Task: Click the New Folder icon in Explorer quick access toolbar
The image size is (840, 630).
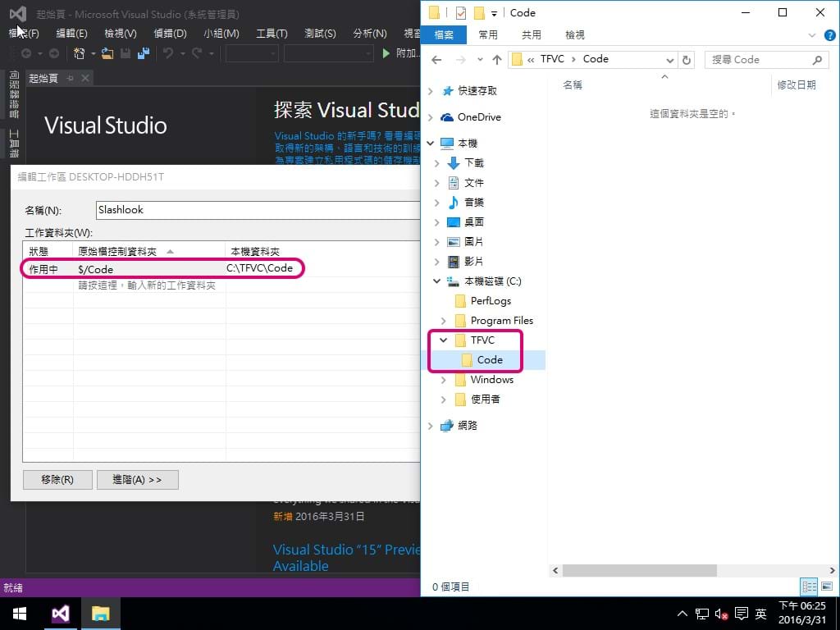Action: click(x=479, y=13)
